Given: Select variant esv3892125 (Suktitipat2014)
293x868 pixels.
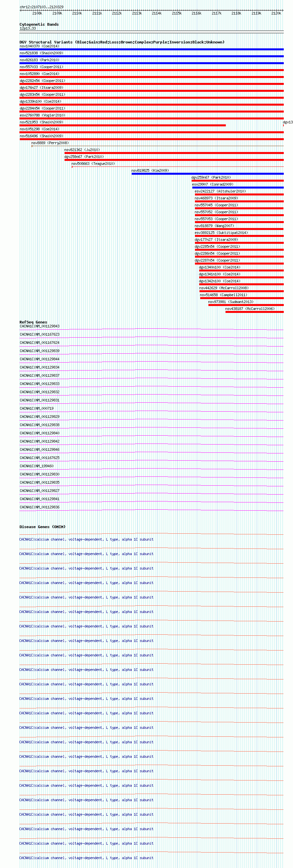Looking at the screenshot, I should 222,233.
